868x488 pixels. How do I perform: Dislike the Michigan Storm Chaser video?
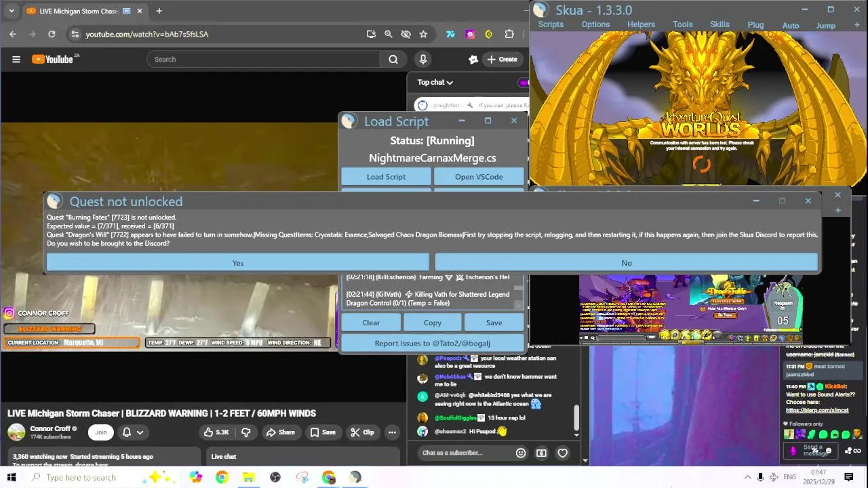tap(246, 432)
